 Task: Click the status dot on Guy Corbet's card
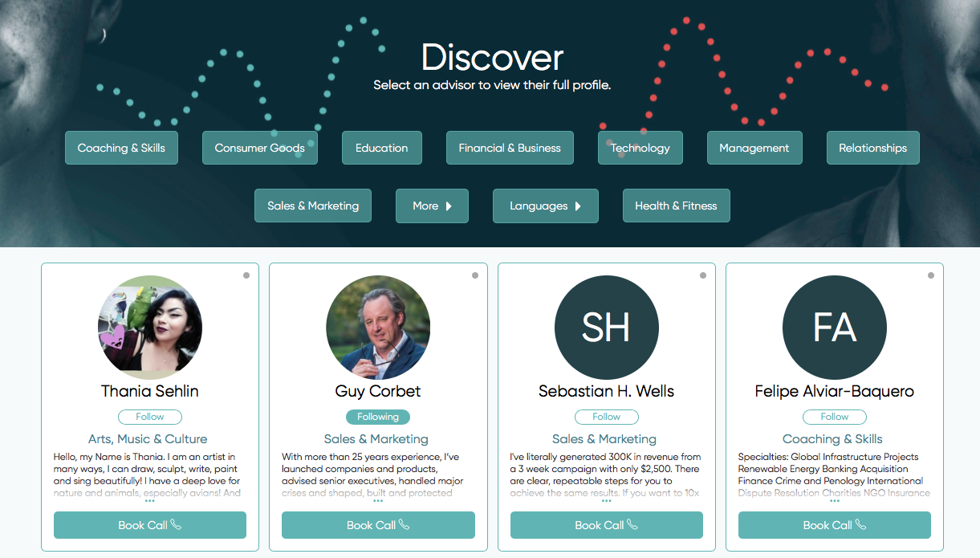[x=475, y=275]
